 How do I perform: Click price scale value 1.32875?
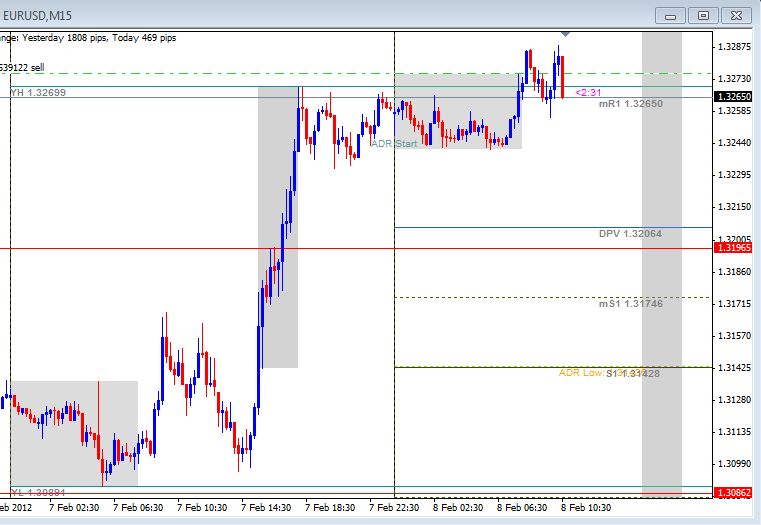pos(734,47)
